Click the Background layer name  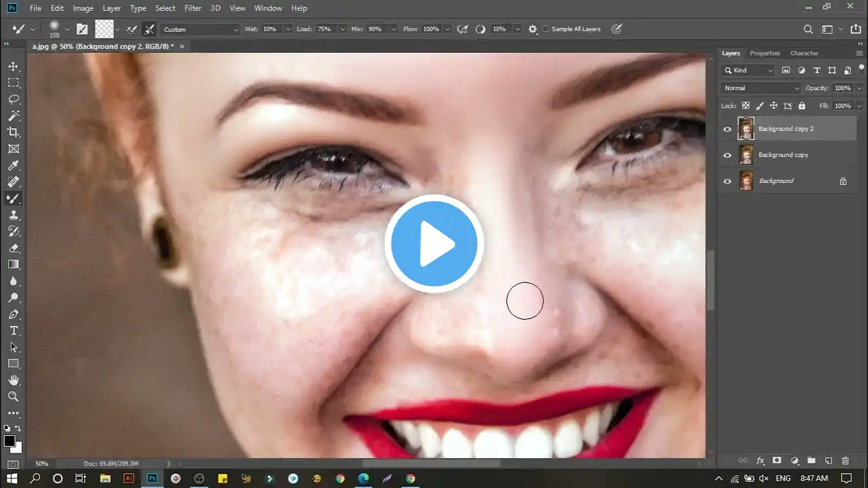[776, 181]
